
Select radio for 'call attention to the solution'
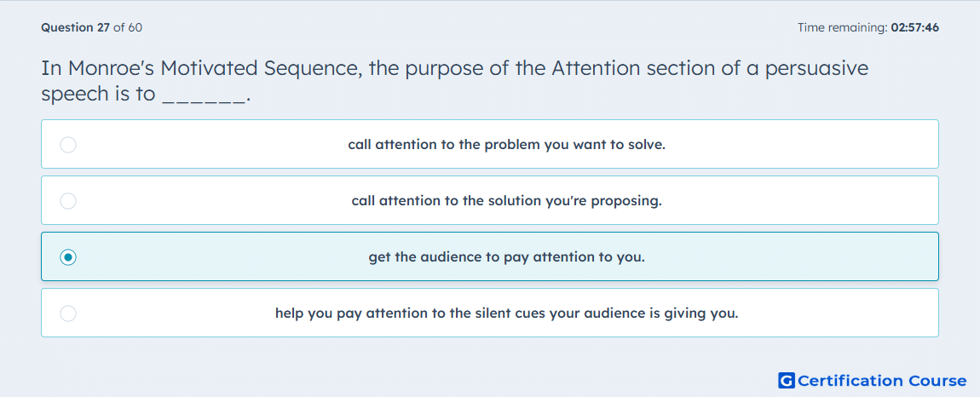pos(68,201)
